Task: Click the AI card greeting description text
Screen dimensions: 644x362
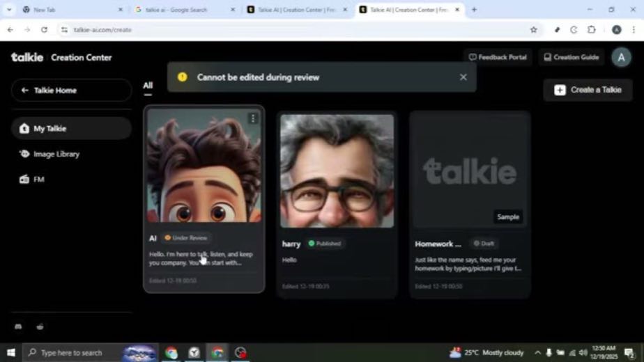Action: pos(201,258)
